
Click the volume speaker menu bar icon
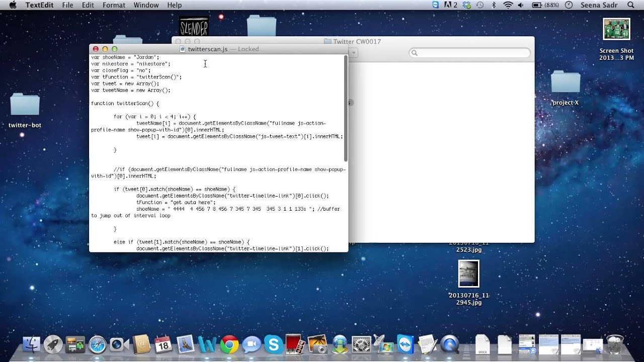coord(522,5)
